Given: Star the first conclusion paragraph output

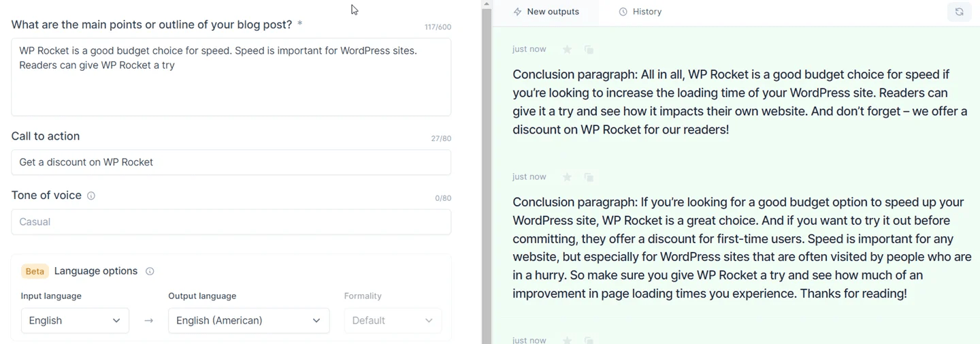Looking at the screenshot, I should pyautogui.click(x=567, y=50).
